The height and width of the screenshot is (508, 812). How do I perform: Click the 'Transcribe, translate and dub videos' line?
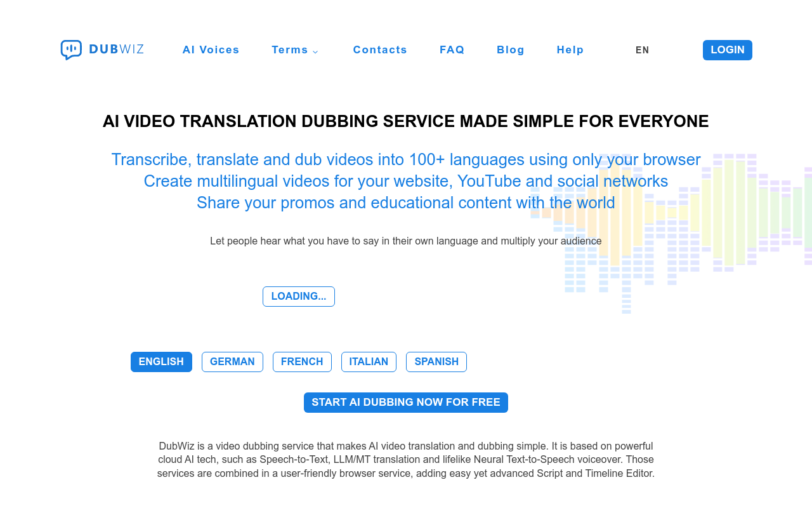tap(406, 159)
